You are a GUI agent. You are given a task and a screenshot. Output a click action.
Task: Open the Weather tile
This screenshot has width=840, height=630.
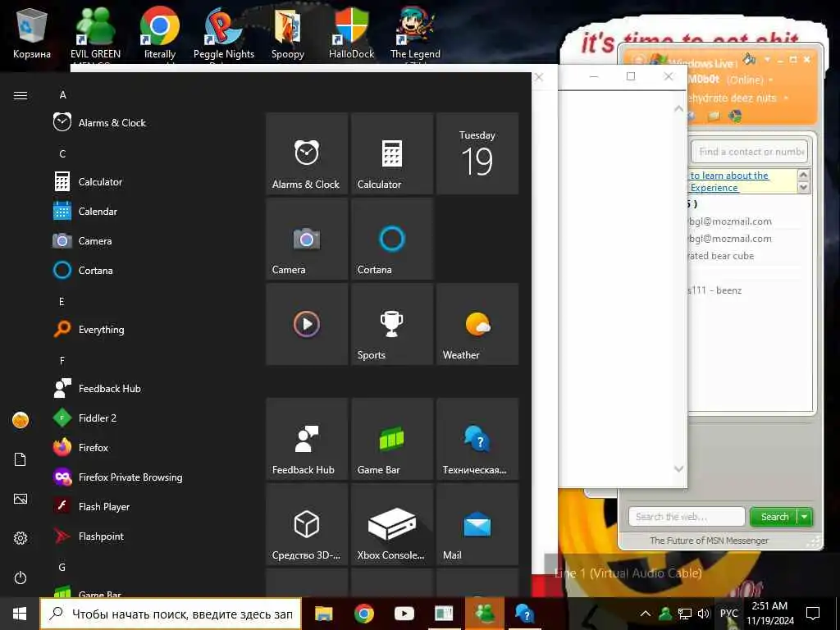(x=477, y=324)
